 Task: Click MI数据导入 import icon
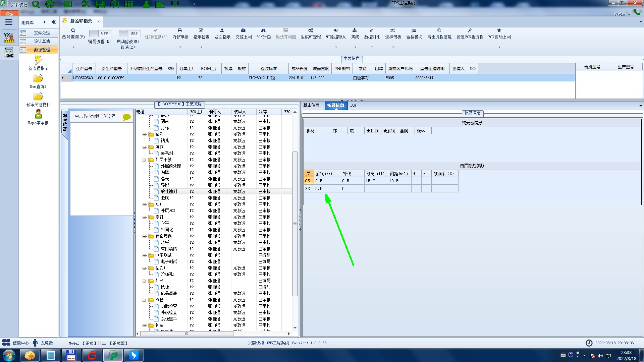[x=335, y=31]
